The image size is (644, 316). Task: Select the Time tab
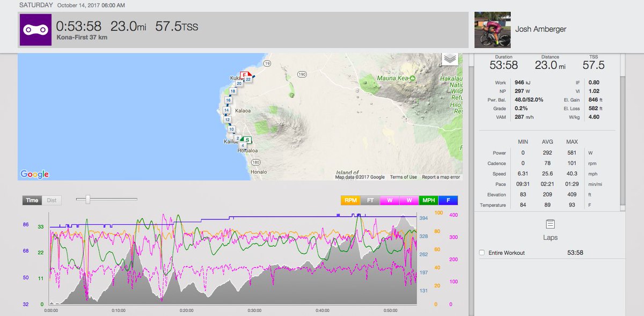[x=31, y=200]
